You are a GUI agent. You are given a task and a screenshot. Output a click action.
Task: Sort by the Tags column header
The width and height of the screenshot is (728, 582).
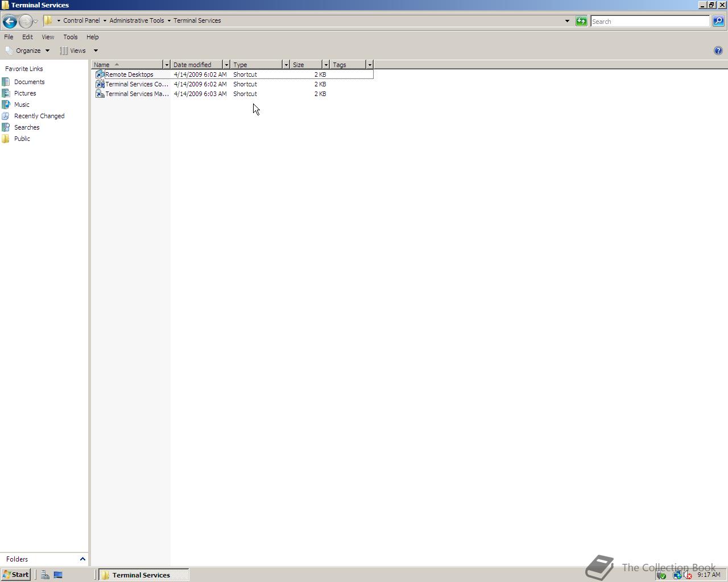pyautogui.click(x=348, y=65)
